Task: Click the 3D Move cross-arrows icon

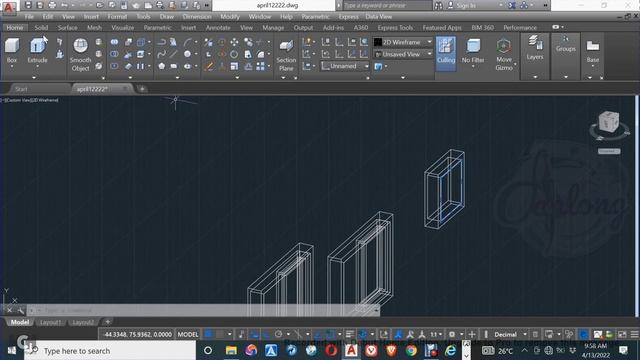Action: tap(234, 42)
